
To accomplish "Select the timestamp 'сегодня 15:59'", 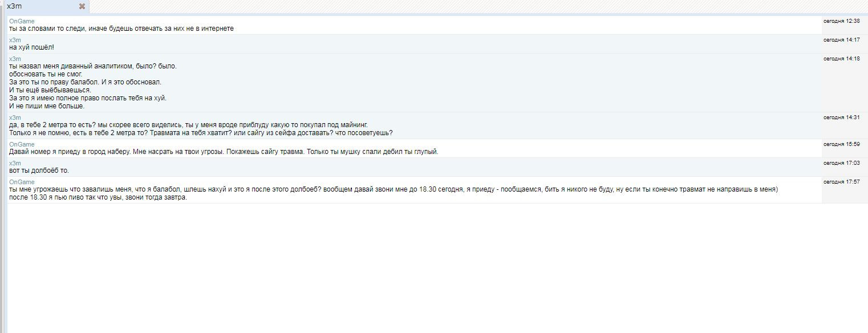I will tap(841, 144).
